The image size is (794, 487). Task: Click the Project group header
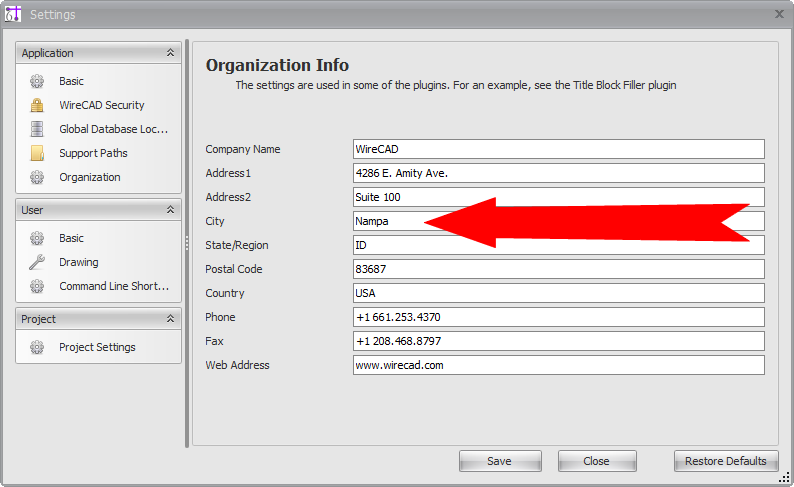[x=98, y=319]
